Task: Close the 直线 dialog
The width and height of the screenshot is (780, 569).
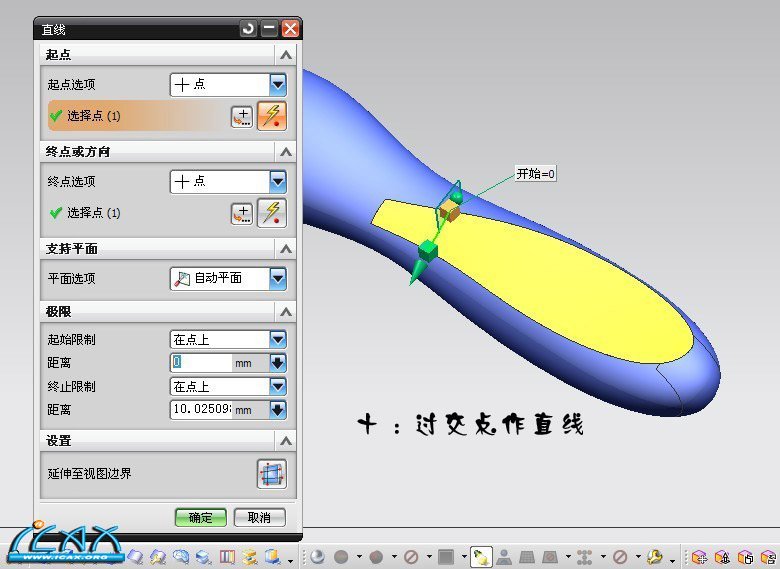Action: coord(291,28)
